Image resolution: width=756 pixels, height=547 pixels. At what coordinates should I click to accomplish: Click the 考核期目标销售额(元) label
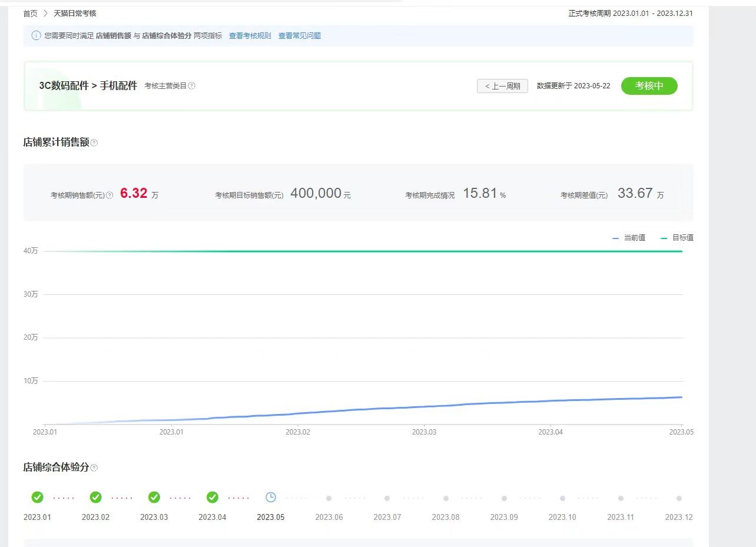249,195
